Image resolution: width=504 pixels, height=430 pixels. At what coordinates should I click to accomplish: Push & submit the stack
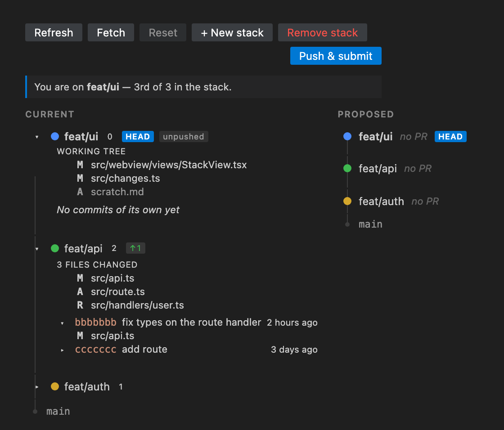pos(336,56)
